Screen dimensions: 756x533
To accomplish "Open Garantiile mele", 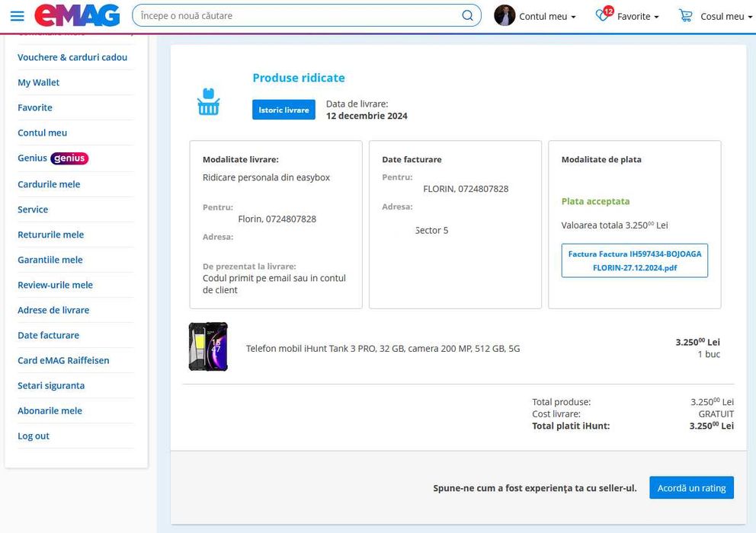I will tap(50, 260).
